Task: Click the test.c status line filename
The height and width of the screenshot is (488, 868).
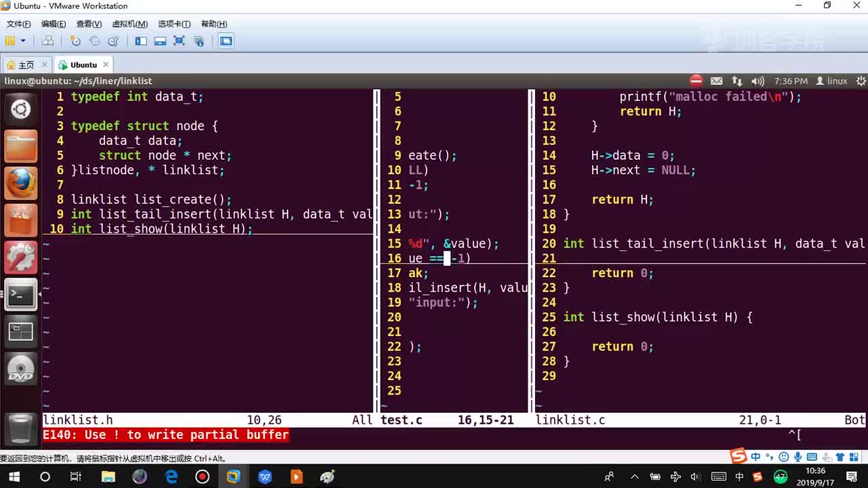Action: point(401,420)
